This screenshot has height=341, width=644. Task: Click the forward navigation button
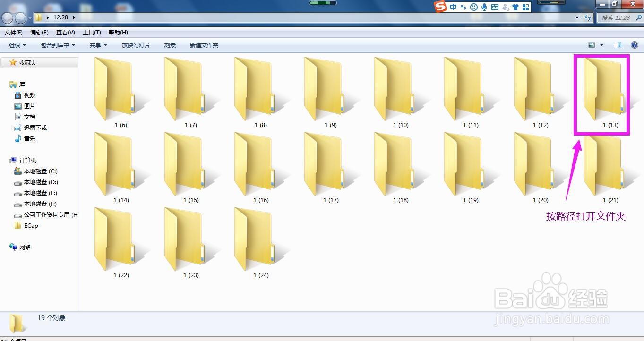pos(20,18)
